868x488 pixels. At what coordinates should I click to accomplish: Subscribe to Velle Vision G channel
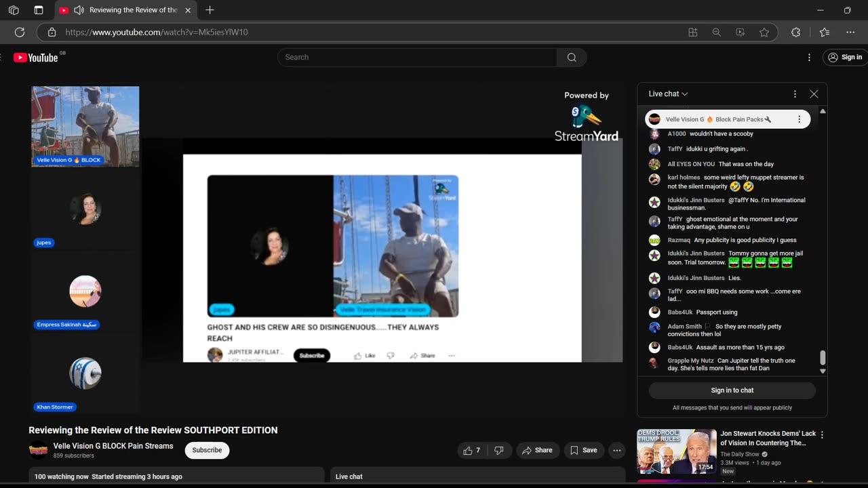click(x=207, y=450)
